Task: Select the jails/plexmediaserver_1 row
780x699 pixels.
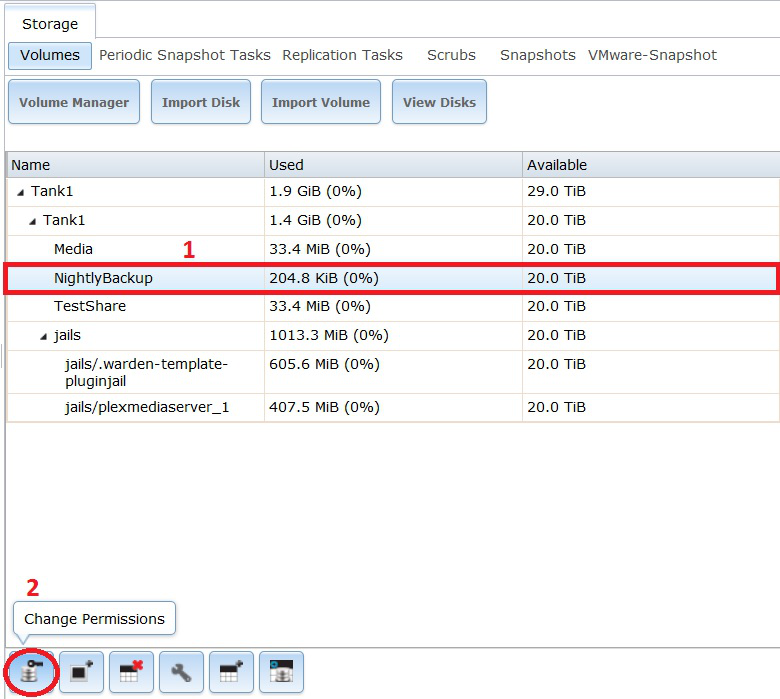Action: [147, 407]
